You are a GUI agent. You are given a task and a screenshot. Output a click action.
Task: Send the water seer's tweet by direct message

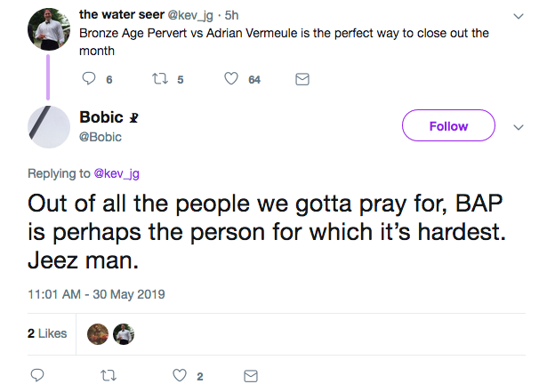302,79
